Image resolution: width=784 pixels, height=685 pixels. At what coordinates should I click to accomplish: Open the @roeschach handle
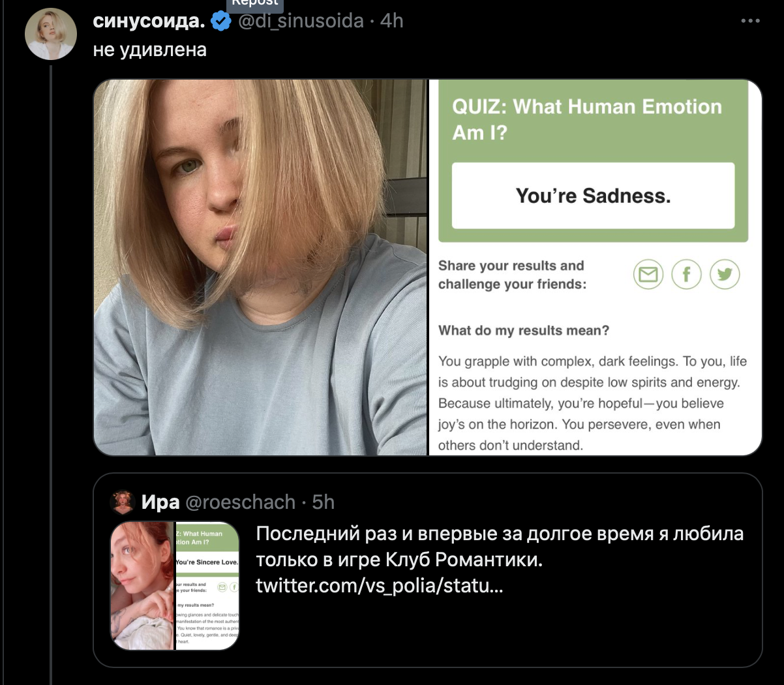(x=241, y=502)
